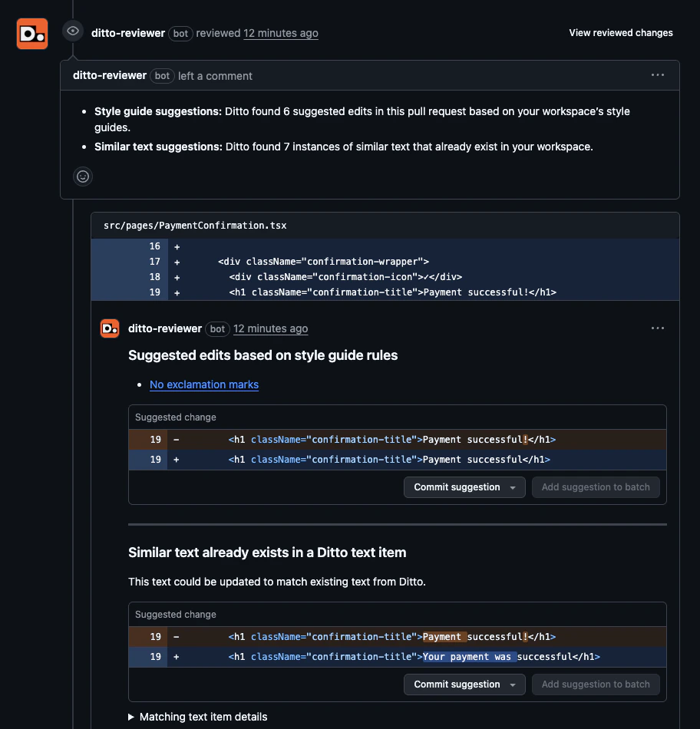The image size is (700, 729).
Task: Add the first suggestion to batch
Action: [x=596, y=487]
